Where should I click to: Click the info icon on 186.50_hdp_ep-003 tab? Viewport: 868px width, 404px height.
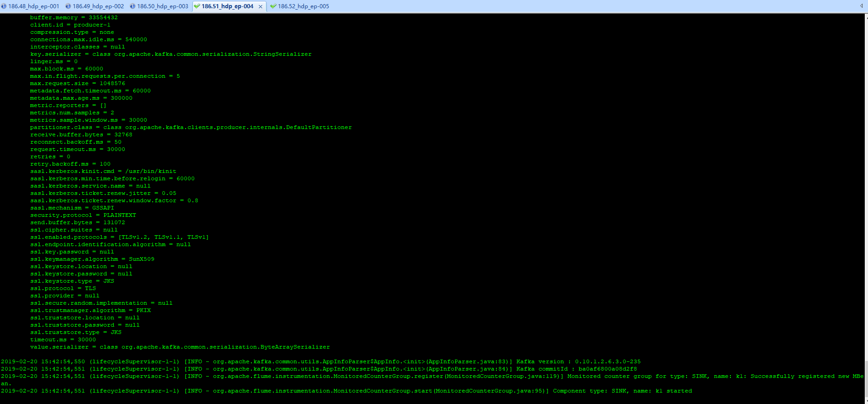pyautogui.click(x=133, y=6)
